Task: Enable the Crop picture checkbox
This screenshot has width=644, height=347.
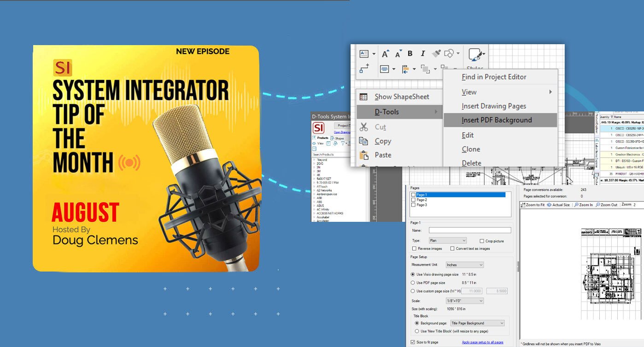Action: tap(481, 241)
